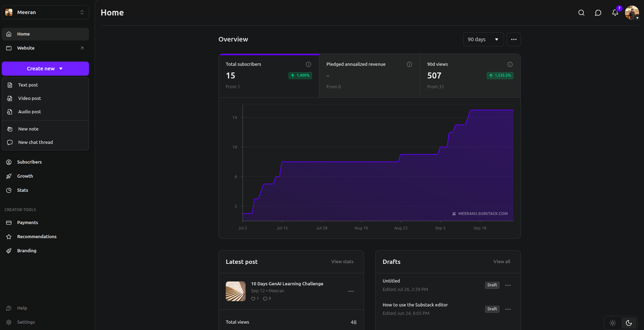Expand the Meeran publication switcher
Screen dimensions: 644x330
click(x=45, y=12)
